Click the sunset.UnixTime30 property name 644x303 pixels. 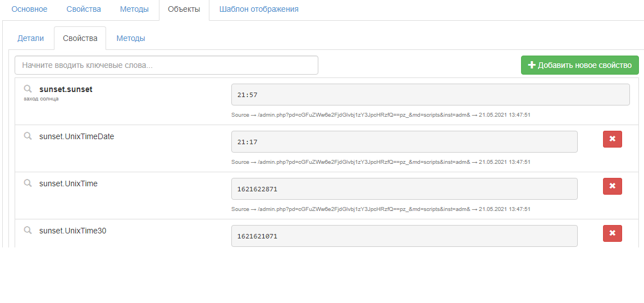(x=72, y=231)
